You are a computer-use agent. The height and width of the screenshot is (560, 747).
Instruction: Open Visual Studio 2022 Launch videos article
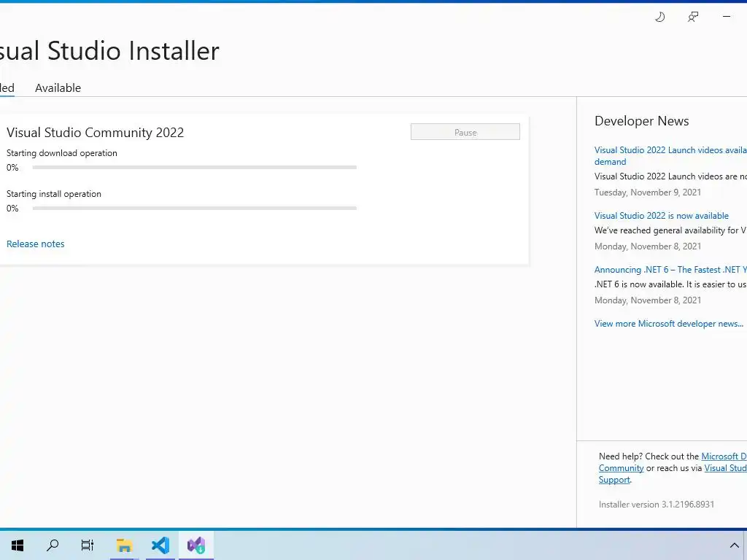(x=670, y=156)
